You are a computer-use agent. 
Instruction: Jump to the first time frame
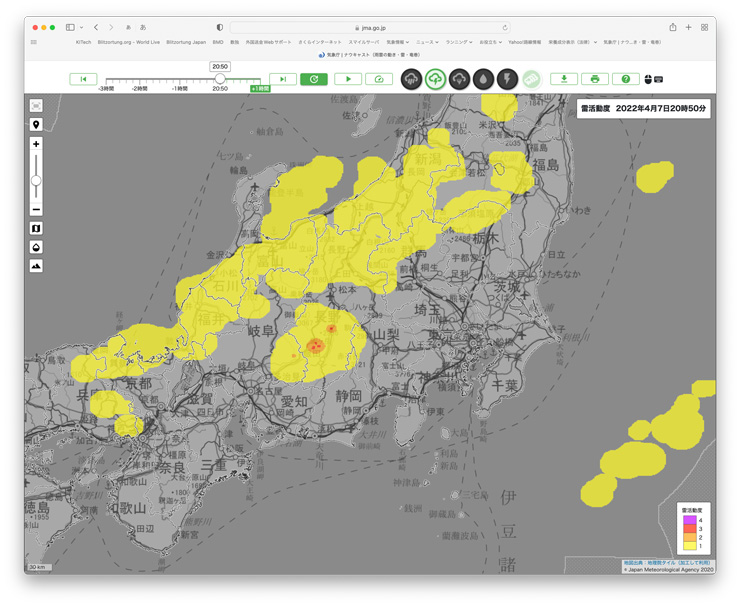(83, 79)
